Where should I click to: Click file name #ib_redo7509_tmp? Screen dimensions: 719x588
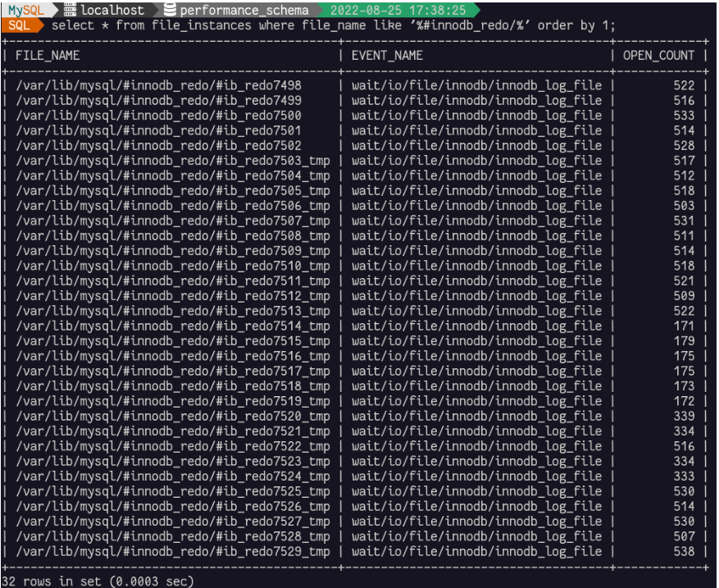coord(173,251)
